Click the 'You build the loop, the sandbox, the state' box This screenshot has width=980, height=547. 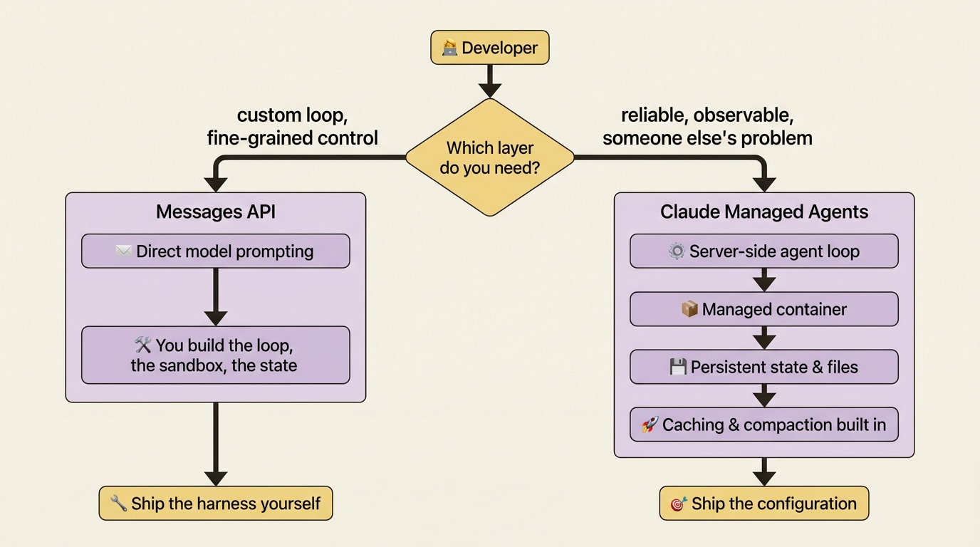click(216, 355)
